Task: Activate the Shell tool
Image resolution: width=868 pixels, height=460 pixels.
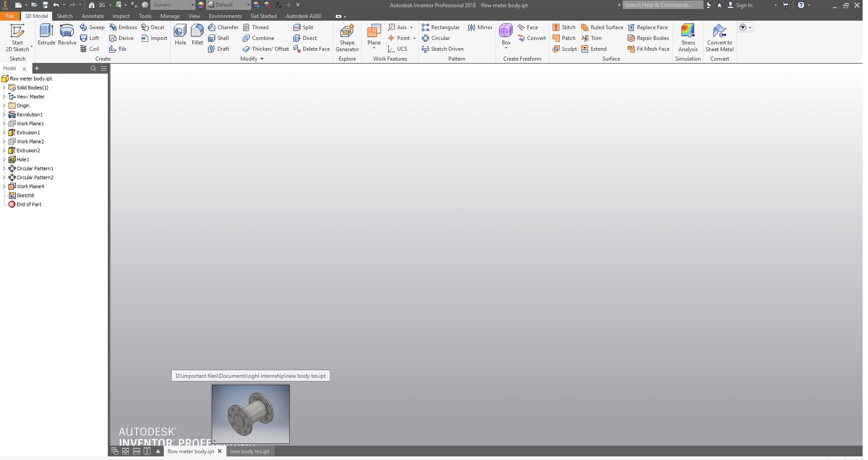Action: pyautogui.click(x=219, y=38)
